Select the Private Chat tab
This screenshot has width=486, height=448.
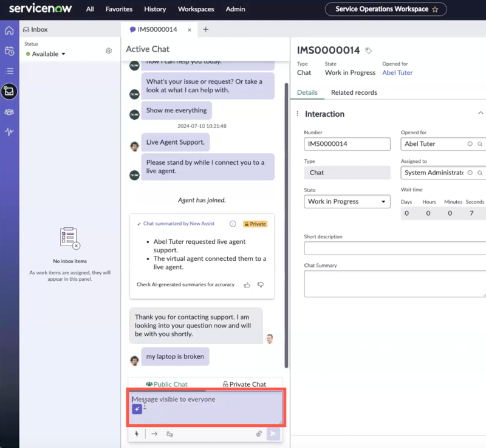pos(244,384)
